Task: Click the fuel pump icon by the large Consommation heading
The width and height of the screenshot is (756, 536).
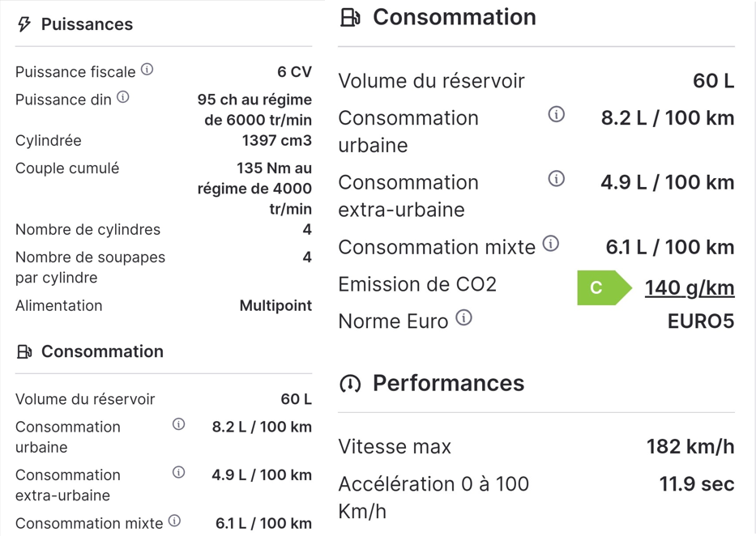Action: coord(351,17)
